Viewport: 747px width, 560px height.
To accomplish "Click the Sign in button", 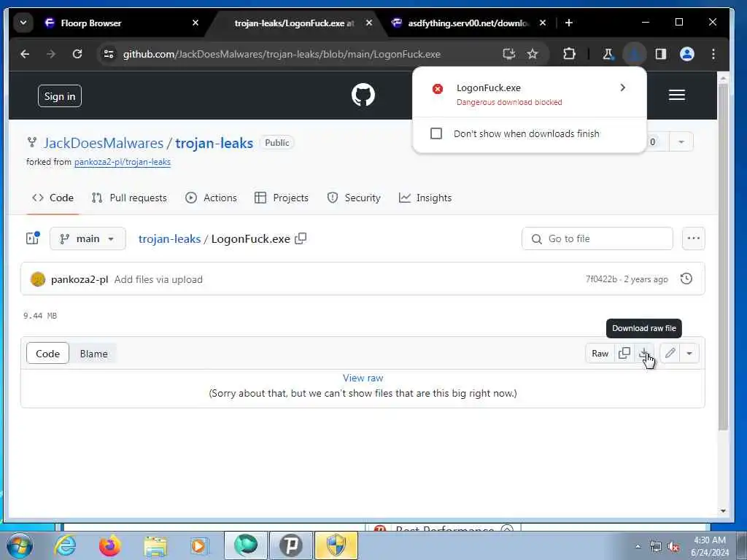I will (60, 96).
